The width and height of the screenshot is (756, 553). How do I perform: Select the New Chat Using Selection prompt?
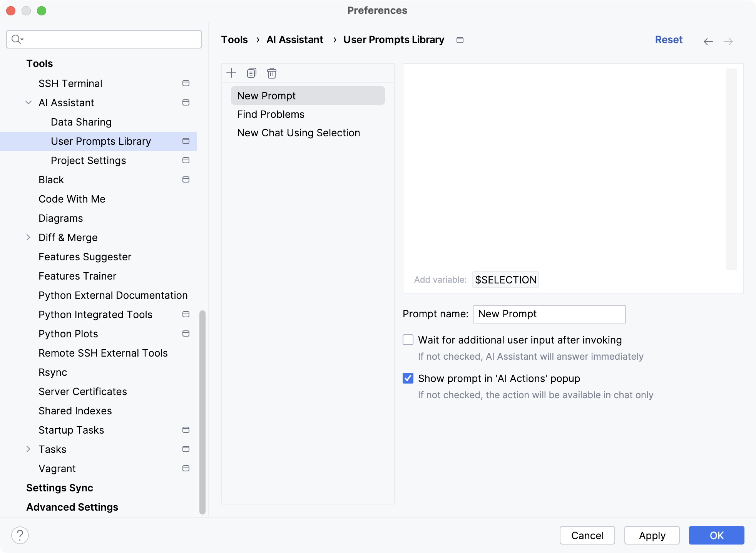(x=299, y=133)
